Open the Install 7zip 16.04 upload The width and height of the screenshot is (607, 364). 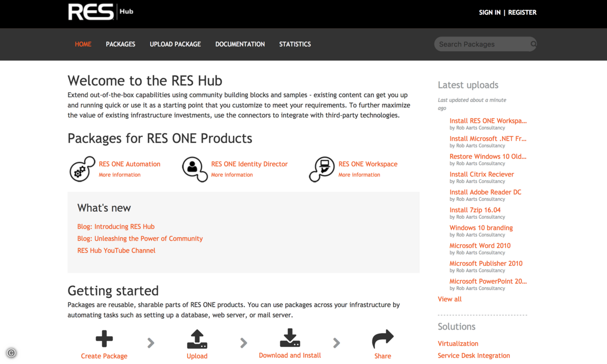click(475, 210)
